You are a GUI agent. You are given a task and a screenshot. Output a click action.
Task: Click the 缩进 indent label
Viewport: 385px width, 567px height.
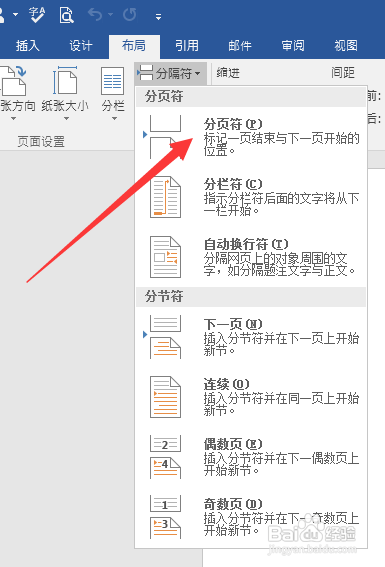(x=228, y=73)
